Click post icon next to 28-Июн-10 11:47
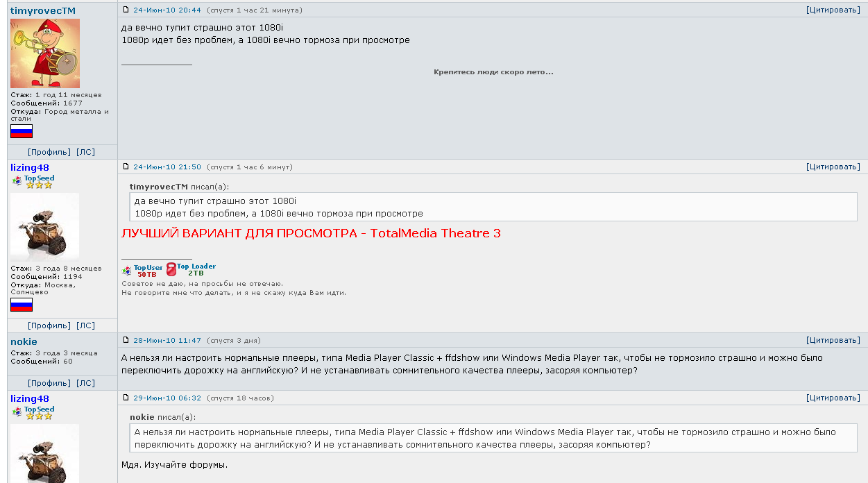Screen dimensions: 868x483 126,340
